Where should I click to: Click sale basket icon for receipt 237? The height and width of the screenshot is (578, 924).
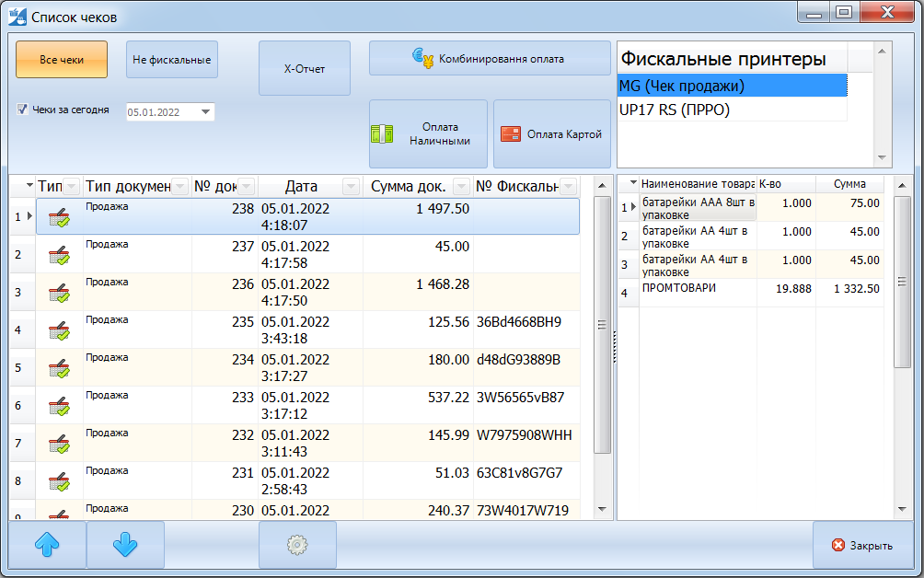point(60,255)
